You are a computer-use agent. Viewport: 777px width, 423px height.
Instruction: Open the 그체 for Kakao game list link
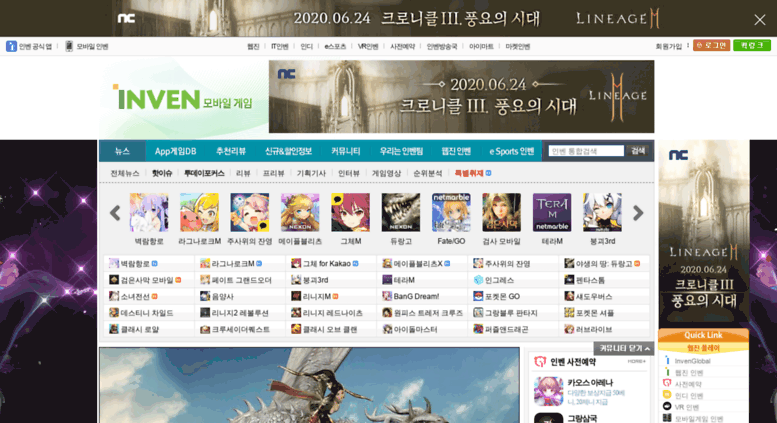[x=325, y=264]
